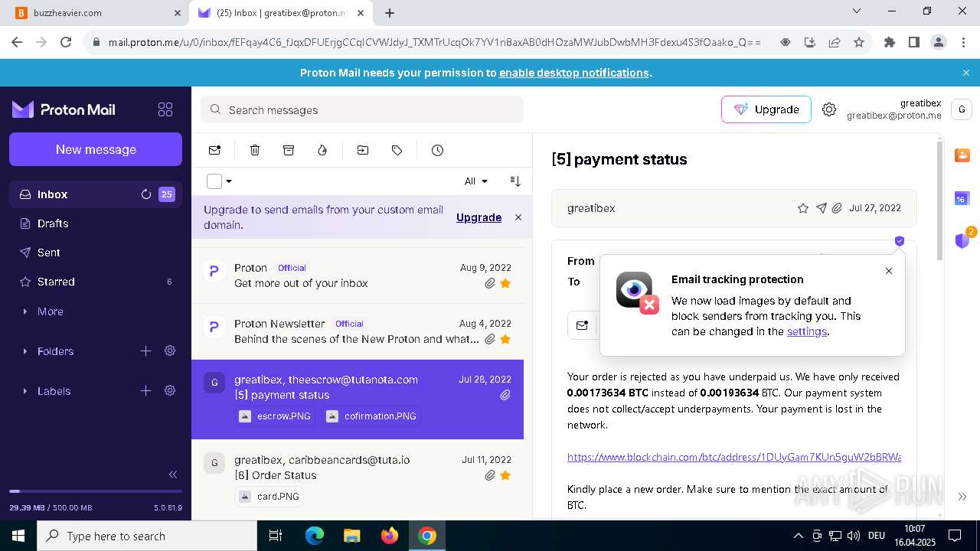Collapse the left sidebar
The width and height of the screenshot is (980, 551).
(173, 474)
